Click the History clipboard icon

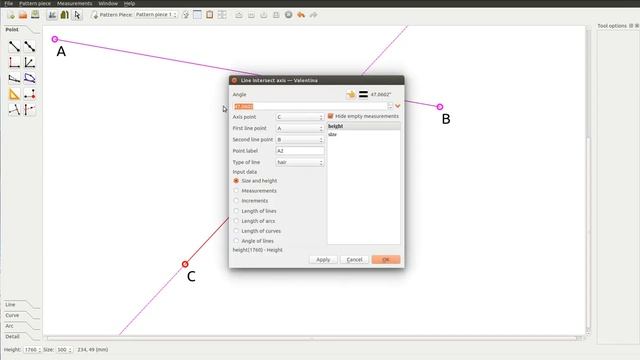click(209, 15)
